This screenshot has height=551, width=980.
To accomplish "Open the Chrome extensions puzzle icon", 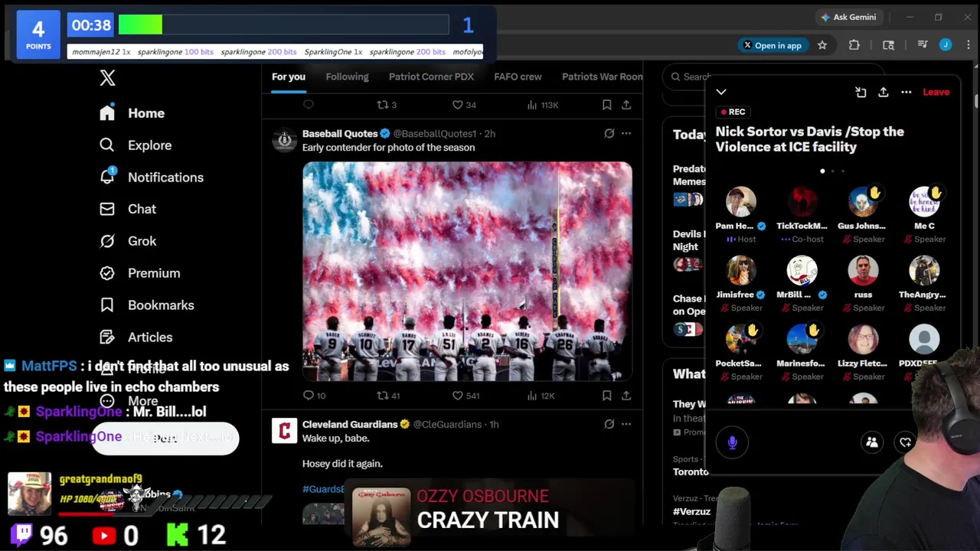I will click(x=854, y=45).
